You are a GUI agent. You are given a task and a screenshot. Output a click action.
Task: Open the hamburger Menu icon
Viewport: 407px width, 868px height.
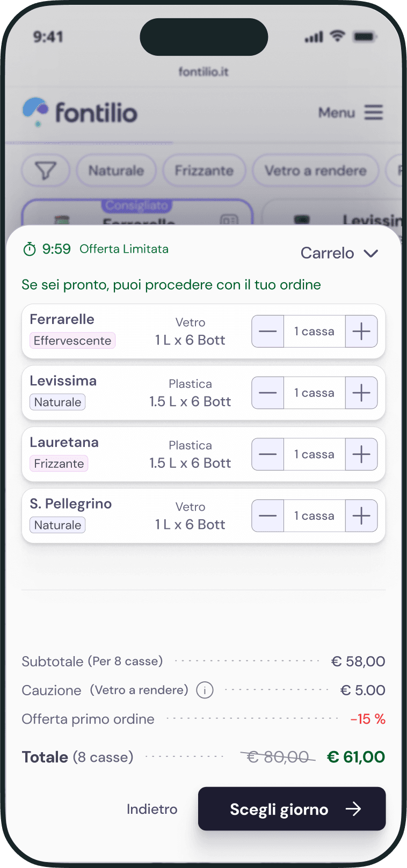[374, 113]
